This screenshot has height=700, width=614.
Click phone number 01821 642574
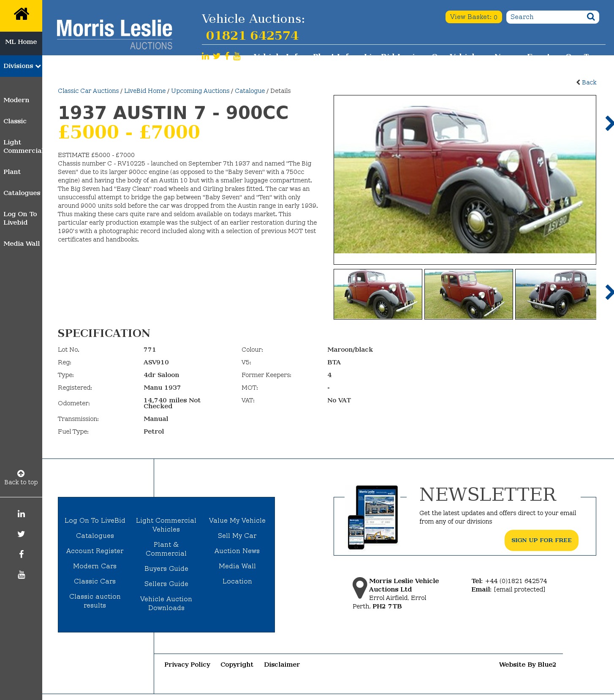252,35
